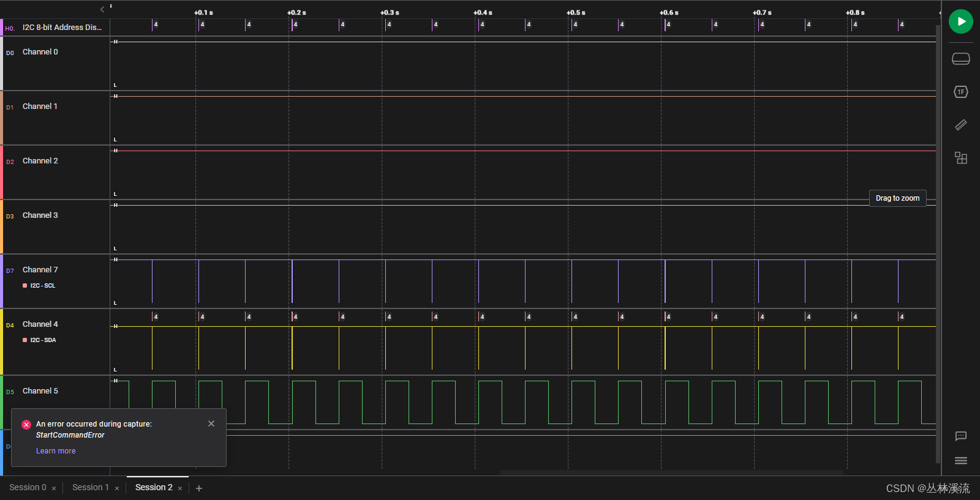Click the +0.1 s time marker
This screenshot has width=980, height=500.
203,12
